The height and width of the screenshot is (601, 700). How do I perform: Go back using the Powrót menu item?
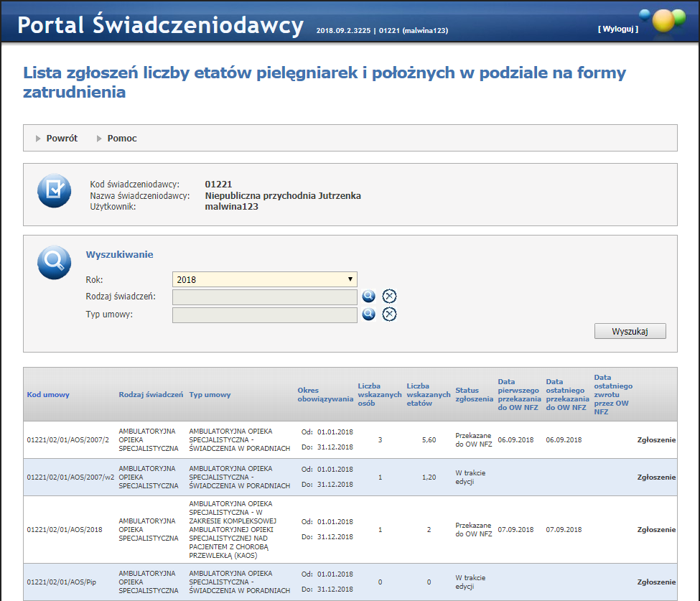62,139
